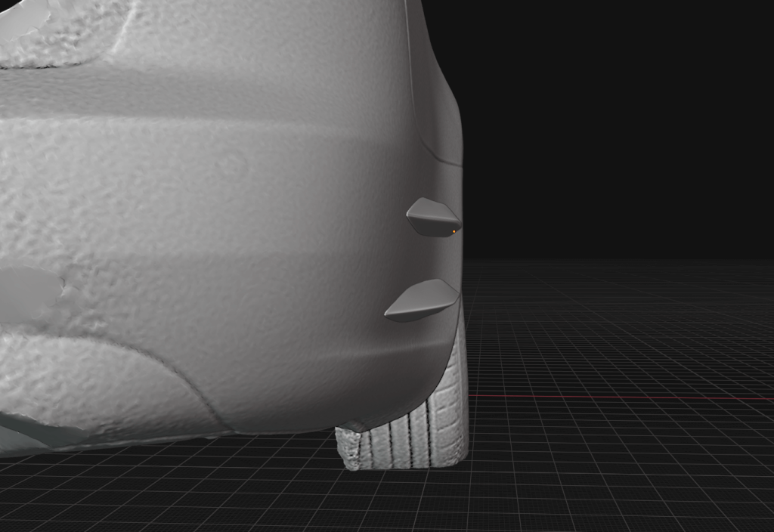Screen dimensions: 774x532
Task: Select the lower canard fin on bumper
Action: [x=423, y=302]
